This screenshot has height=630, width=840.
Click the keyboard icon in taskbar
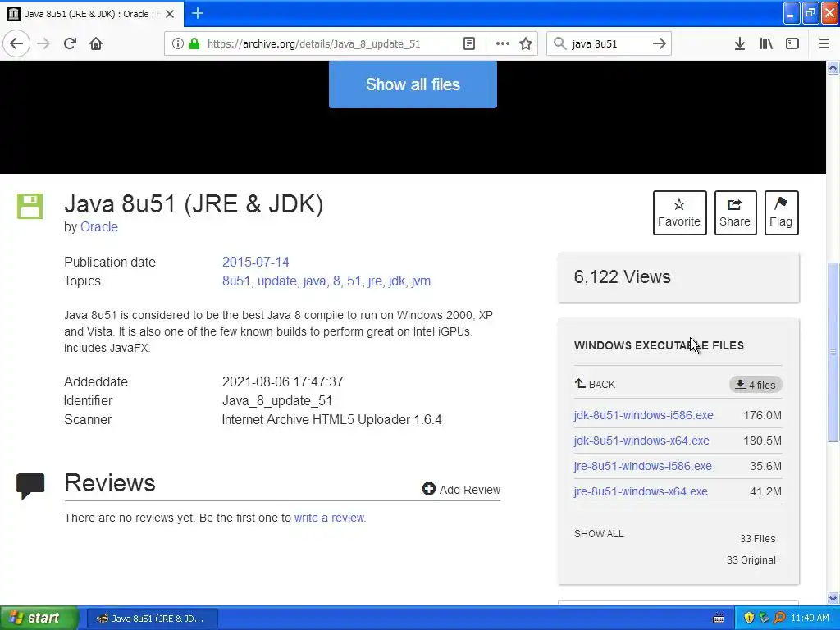[719, 619]
